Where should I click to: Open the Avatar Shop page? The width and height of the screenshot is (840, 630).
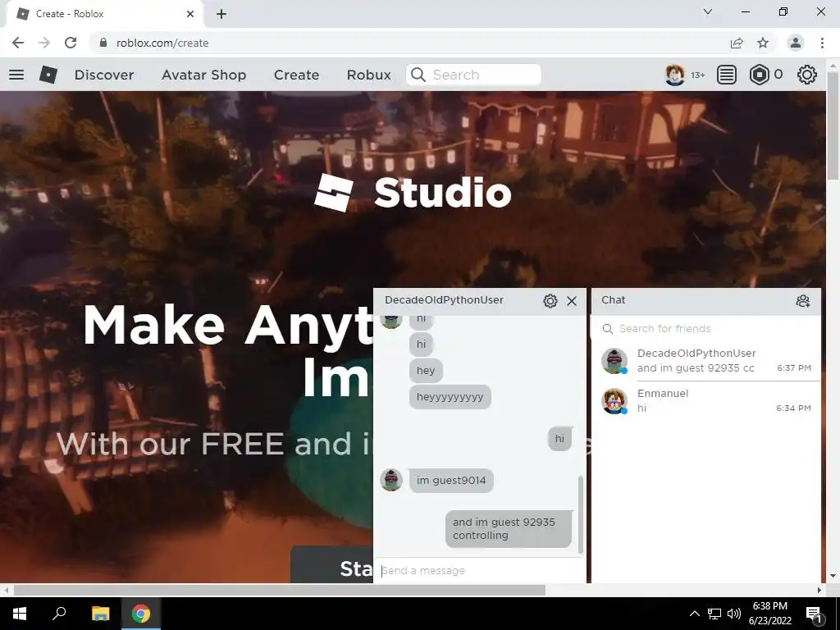point(203,75)
